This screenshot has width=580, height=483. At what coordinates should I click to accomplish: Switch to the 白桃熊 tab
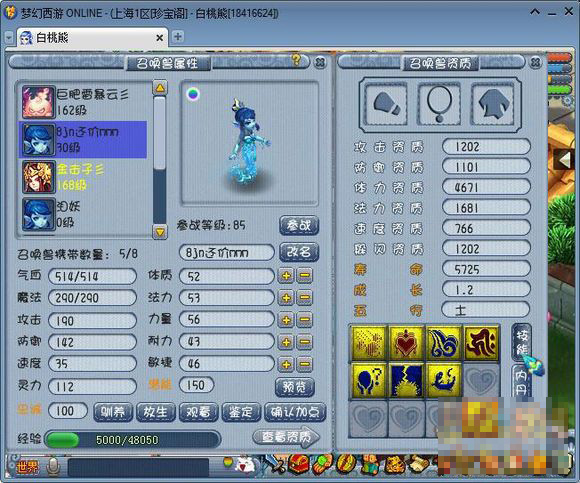tap(92, 38)
